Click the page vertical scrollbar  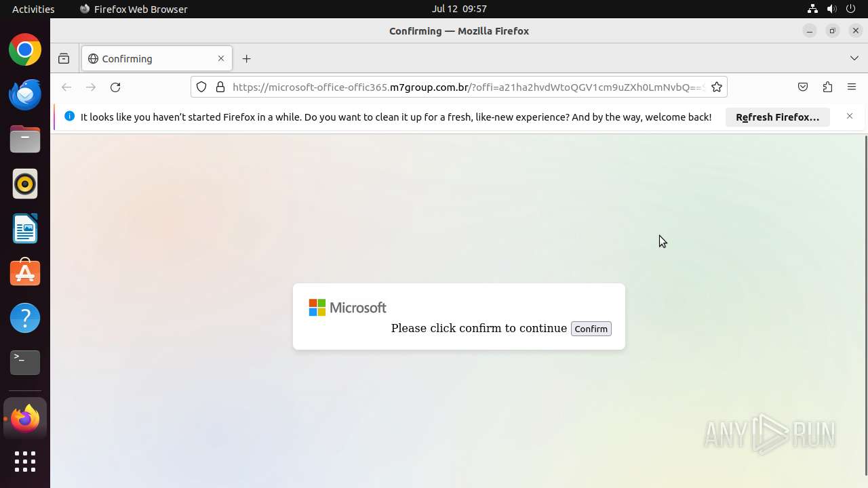[x=865, y=305]
